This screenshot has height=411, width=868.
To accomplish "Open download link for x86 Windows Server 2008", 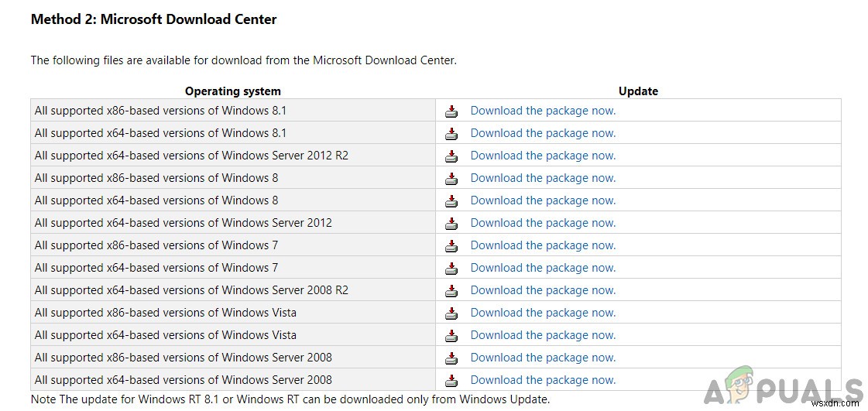I will (543, 358).
